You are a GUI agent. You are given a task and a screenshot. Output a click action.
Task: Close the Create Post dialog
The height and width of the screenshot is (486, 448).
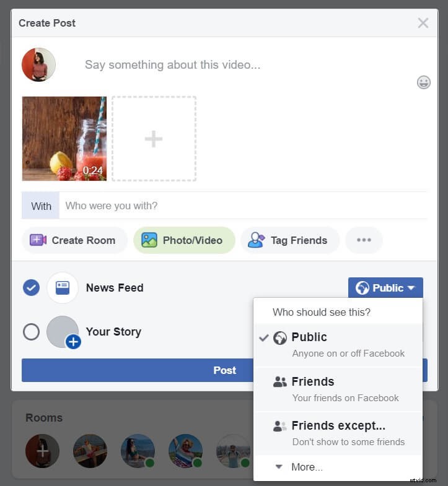point(423,23)
